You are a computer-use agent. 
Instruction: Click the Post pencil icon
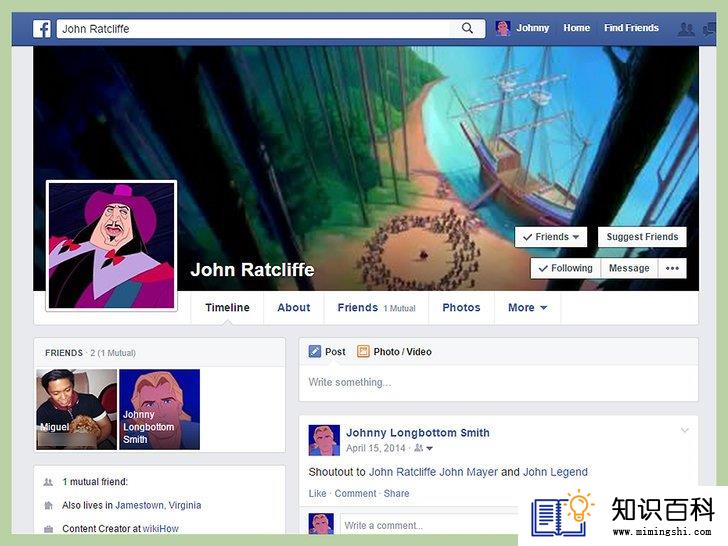tap(315, 351)
